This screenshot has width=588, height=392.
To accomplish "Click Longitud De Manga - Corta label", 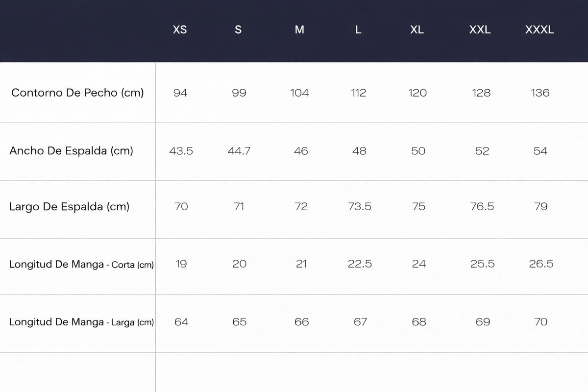I will pos(81,265).
